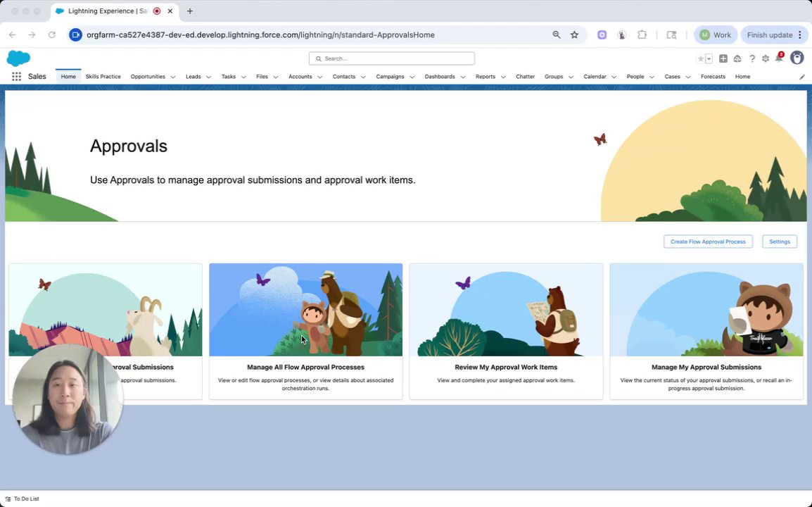Open Global Actions plus icon
Viewport: 812px width, 507px height.
[723, 58]
